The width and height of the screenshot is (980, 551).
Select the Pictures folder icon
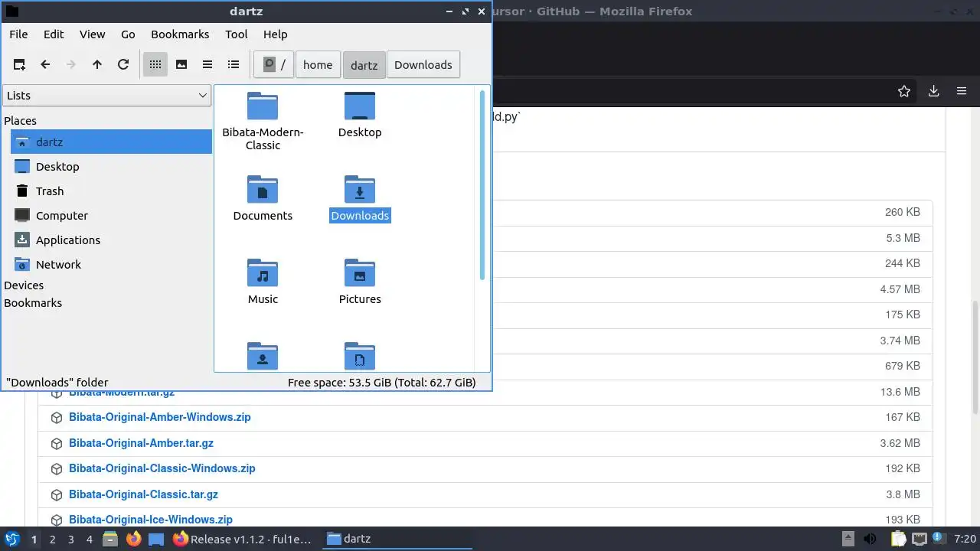pos(360,273)
